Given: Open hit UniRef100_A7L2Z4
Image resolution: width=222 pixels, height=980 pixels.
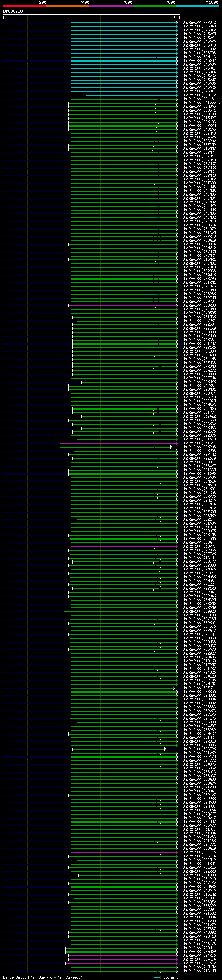Looking at the screenshot, I should click(199, 585).
